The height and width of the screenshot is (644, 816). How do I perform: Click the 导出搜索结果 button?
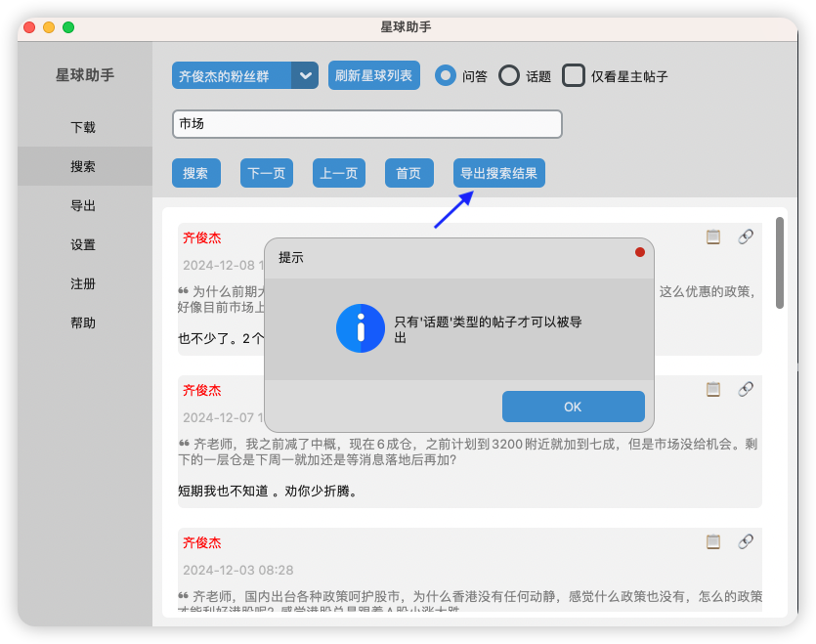498,173
